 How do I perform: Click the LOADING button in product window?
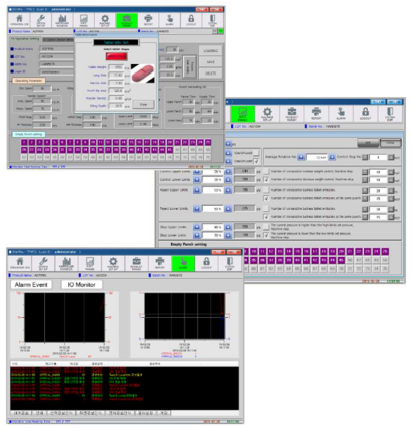tap(210, 51)
